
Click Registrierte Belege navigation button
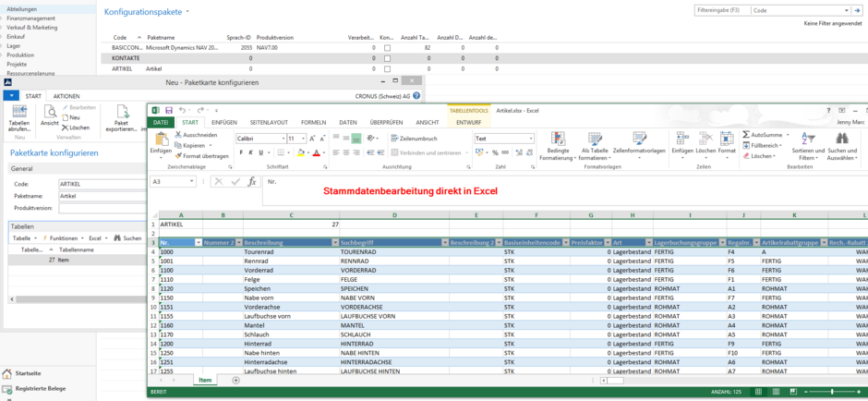pyautogui.click(x=34, y=388)
